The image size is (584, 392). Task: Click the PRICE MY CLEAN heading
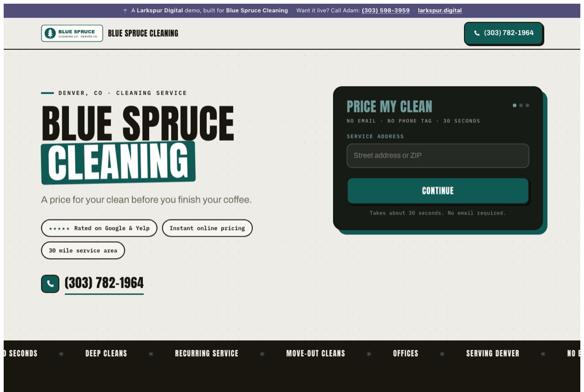(x=389, y=107)
